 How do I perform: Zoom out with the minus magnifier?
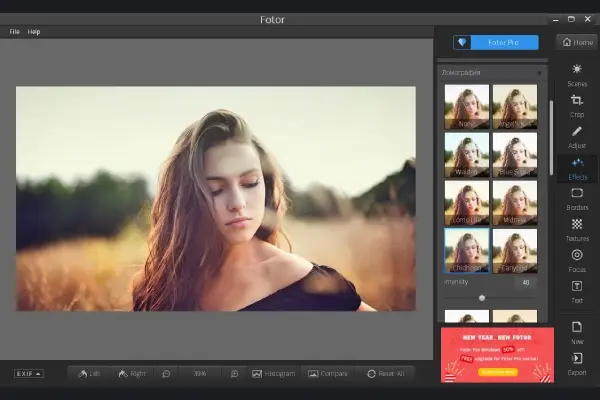166,374
